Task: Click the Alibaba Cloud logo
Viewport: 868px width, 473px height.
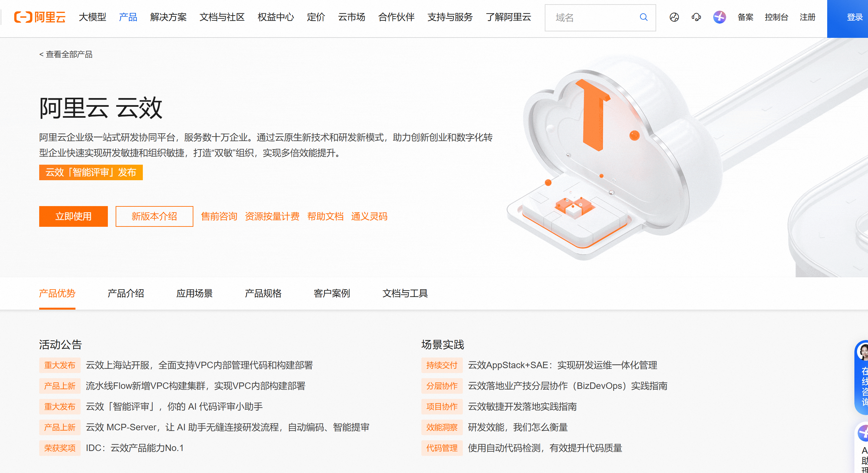Action: (x=39, y=17)
